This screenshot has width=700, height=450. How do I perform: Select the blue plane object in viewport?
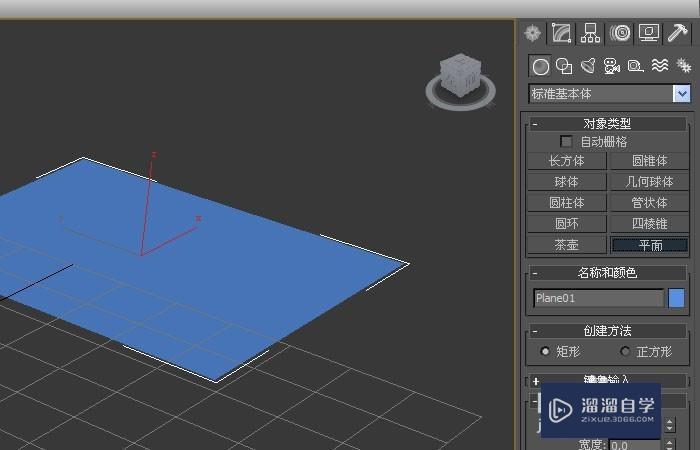click(250, 277)
